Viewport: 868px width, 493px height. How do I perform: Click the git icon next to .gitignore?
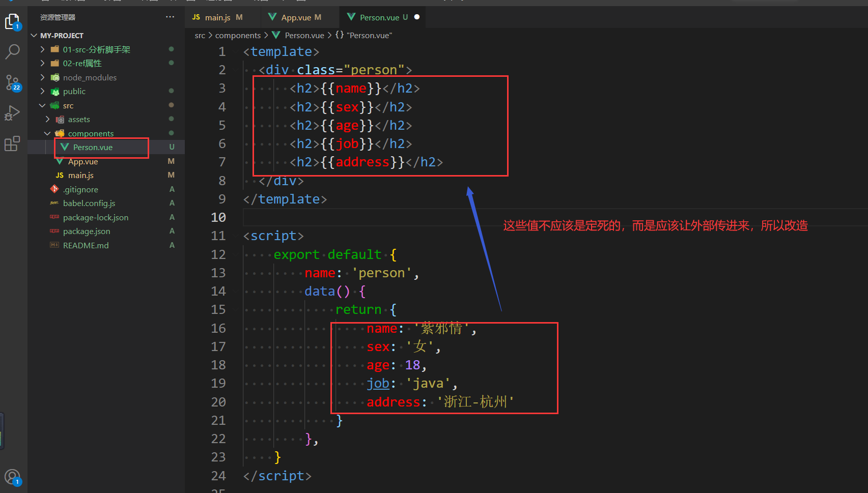[x=54, y=189]
